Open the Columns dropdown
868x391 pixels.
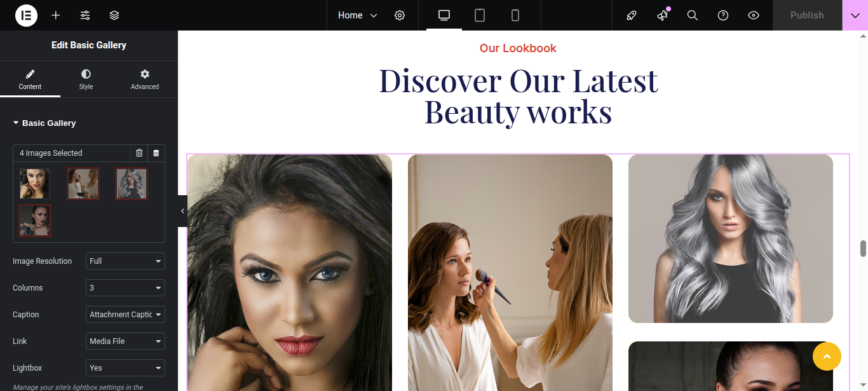[125, 288]
